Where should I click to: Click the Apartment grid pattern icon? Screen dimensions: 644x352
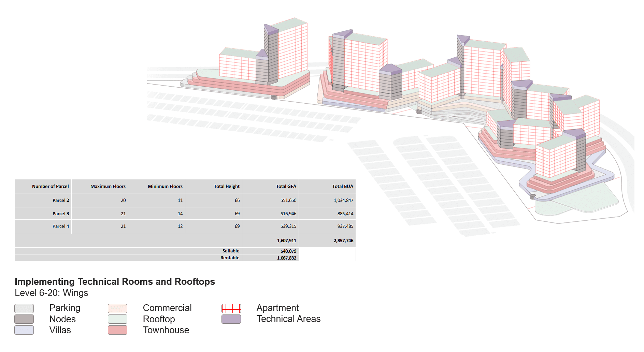coord(231,308)
